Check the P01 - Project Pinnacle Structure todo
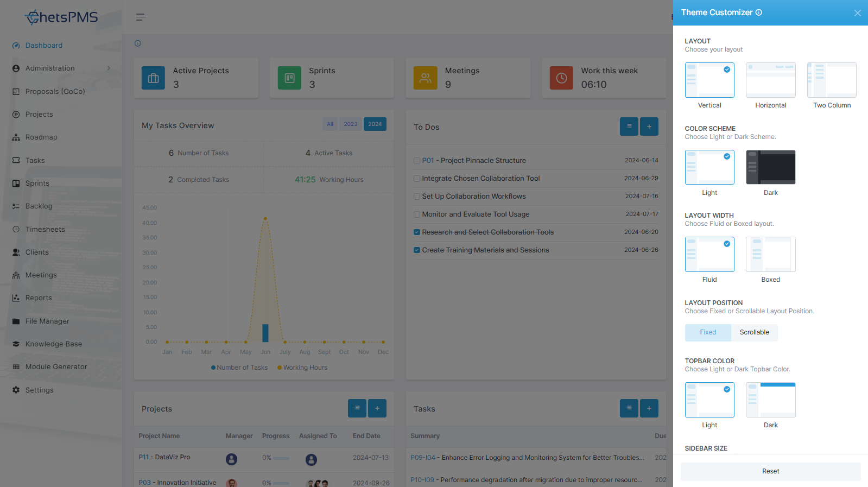868x487 pixels. [x=417, y=161]
